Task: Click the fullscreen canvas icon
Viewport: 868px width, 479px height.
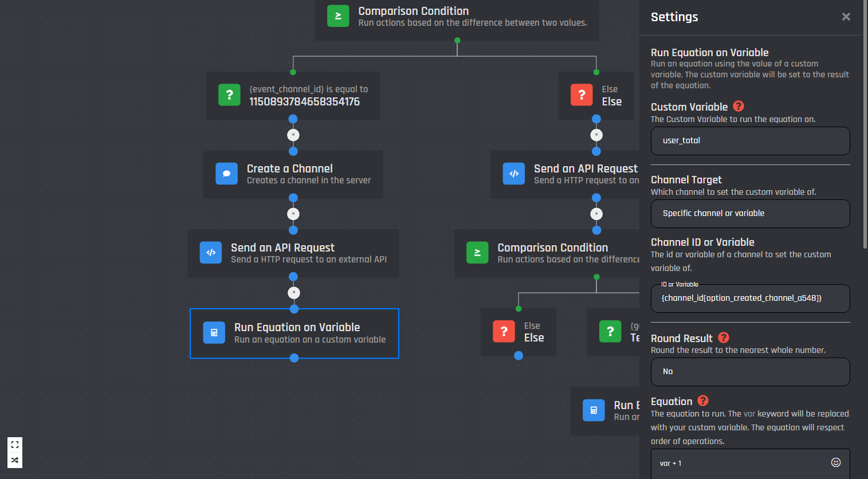Action: tap(15, 445)
